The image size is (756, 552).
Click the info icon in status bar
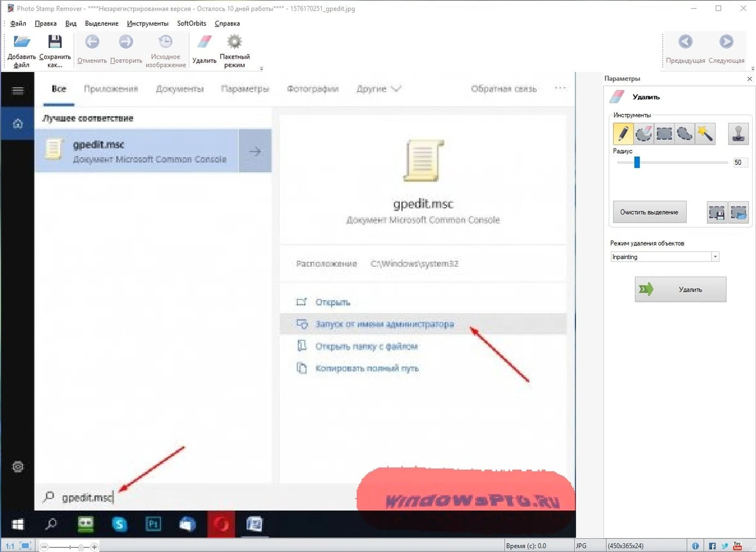pyautogui.click(x=696, y=546)
